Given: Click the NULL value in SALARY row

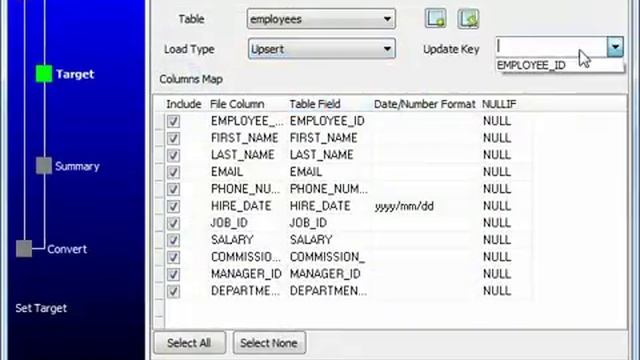Looking at the screenshot, I should [x=497, y=240].
